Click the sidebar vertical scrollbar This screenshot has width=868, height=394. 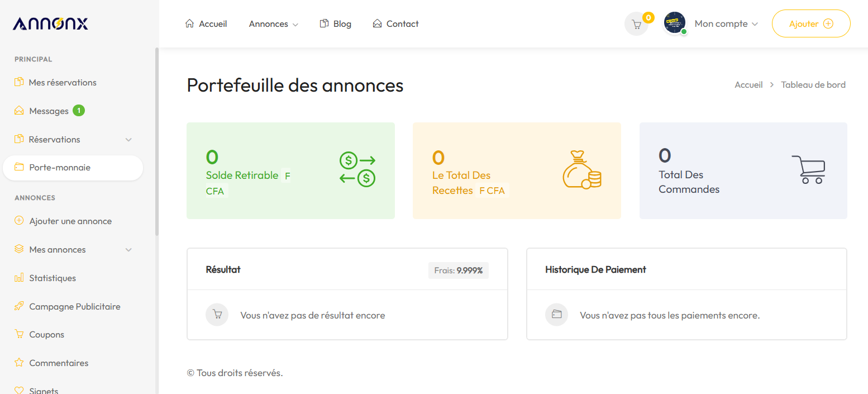coord(157,140)
